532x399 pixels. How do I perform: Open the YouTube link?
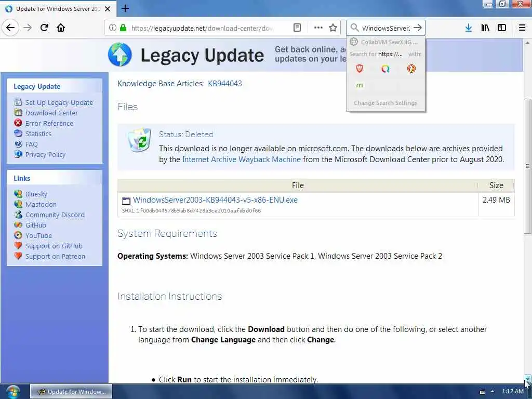(38, 236)
